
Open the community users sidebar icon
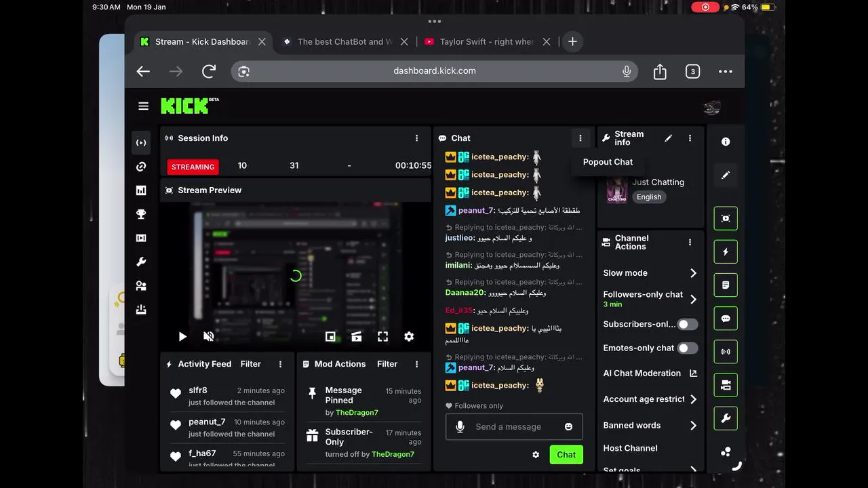pos(141,286)
